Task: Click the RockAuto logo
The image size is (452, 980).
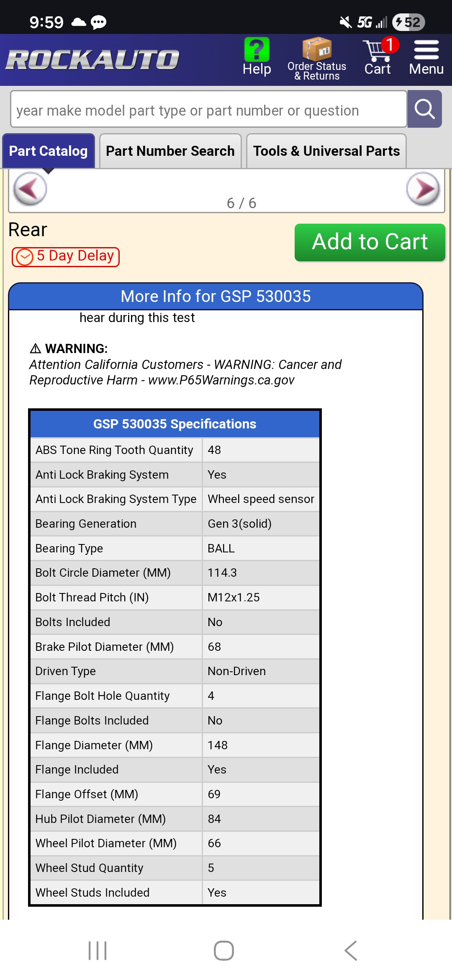Action: [92, 59]
